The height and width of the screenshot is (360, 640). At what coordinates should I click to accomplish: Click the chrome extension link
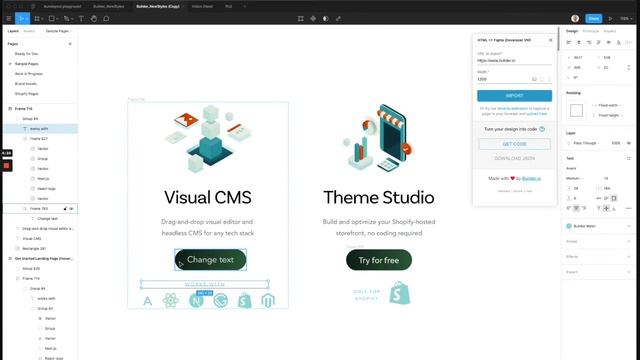(513, 109)
